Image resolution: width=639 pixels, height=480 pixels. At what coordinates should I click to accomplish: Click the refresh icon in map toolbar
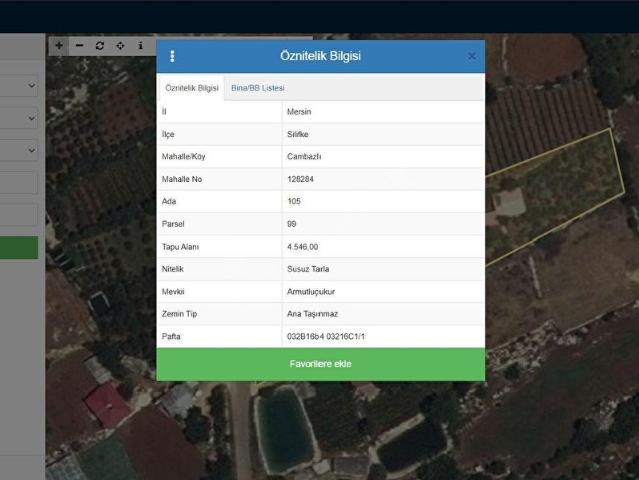99,45
